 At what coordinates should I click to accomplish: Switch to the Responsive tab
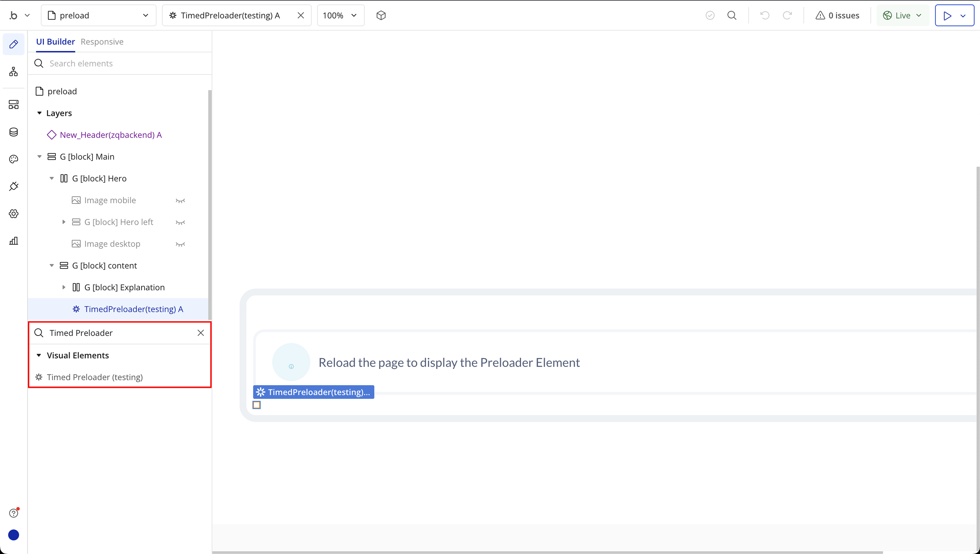pyautogui.click(x=102, y=42)
